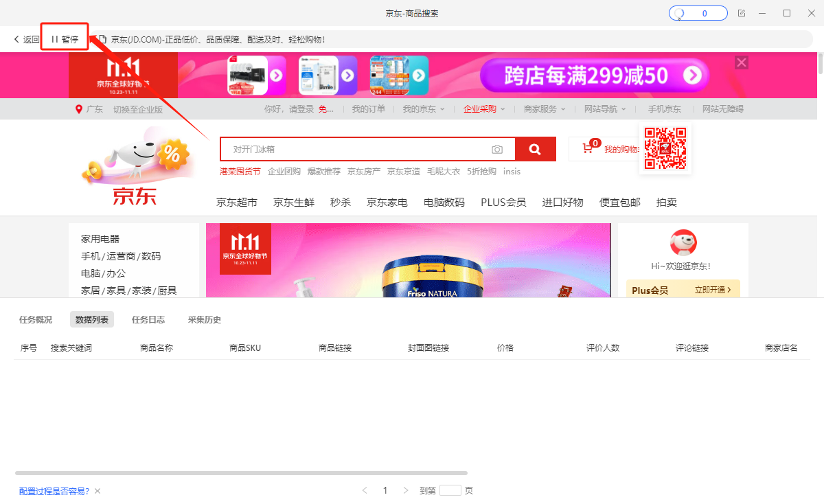Focus the product search input field

367,149
